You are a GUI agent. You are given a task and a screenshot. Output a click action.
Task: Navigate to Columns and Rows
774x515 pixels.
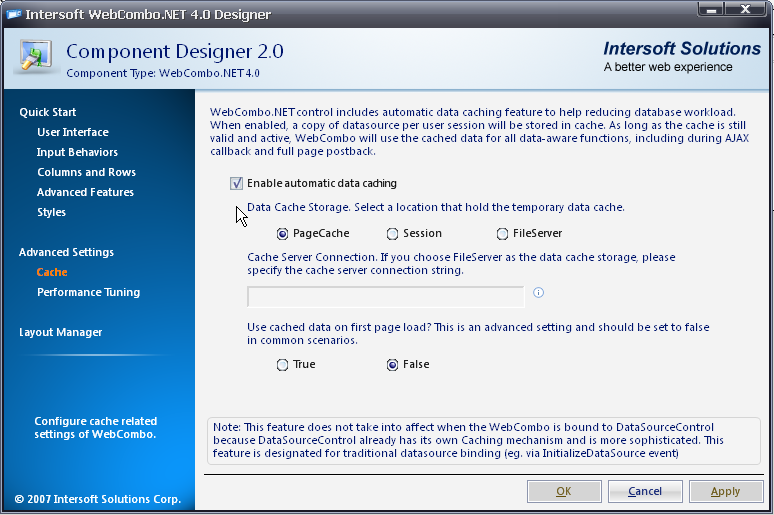point(86,172)
